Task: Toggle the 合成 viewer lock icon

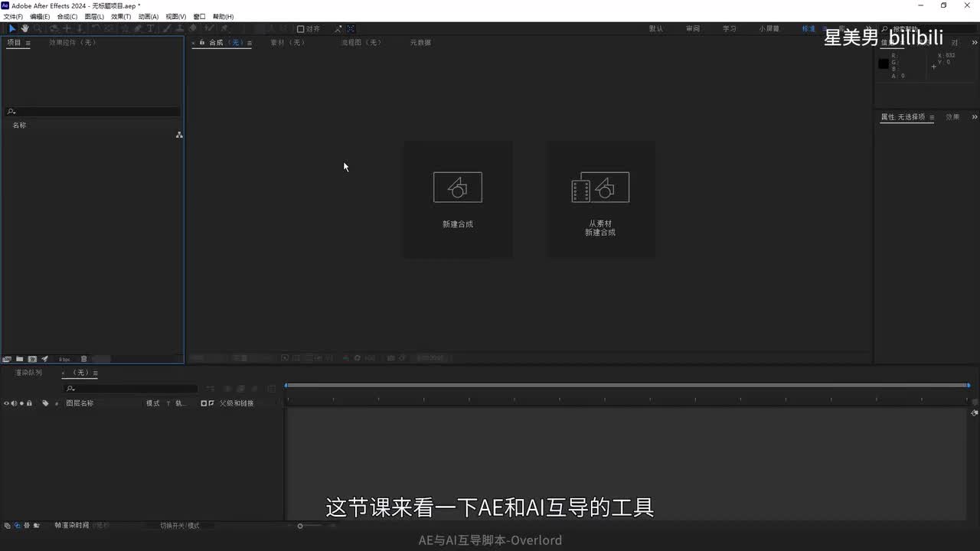Action: click(202, 43)
